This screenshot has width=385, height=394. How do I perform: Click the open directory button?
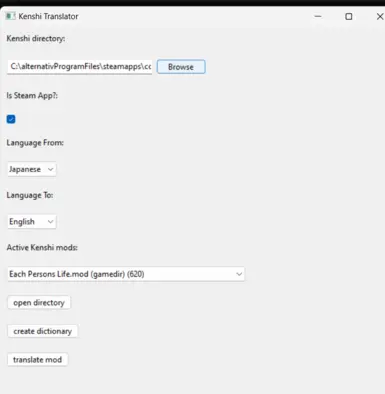coord(39,303)
